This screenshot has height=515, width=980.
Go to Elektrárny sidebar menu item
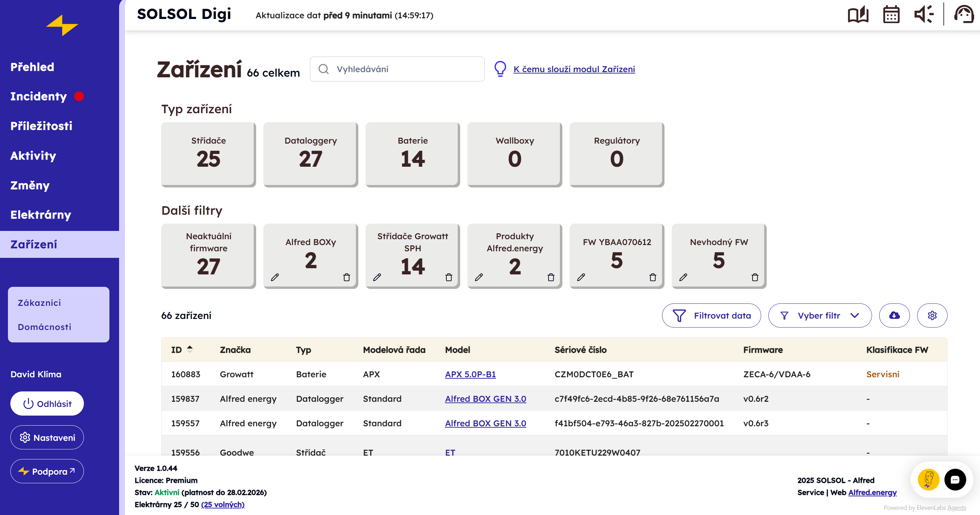pos(41,214)
